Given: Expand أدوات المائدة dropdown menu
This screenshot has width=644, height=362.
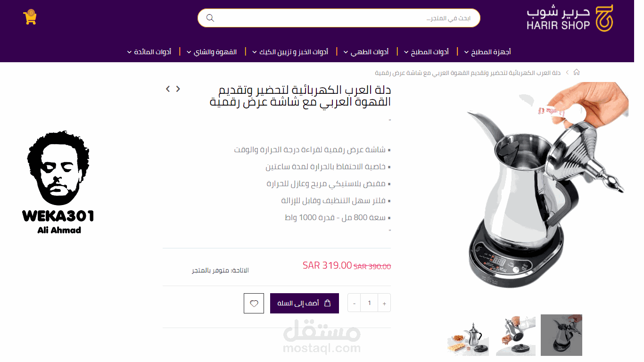Looking at the screenshot, I should click(149, 52).
